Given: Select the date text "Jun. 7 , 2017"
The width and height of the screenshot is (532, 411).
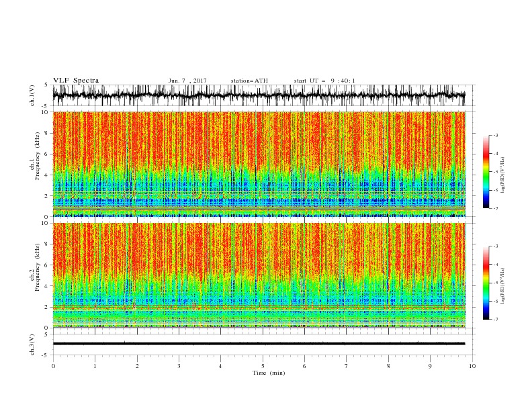Looking at the screenshot, I should point(187,81).
